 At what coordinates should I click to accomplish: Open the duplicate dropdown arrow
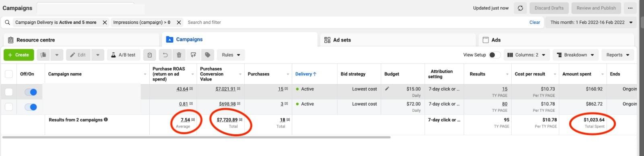[57, 55]
